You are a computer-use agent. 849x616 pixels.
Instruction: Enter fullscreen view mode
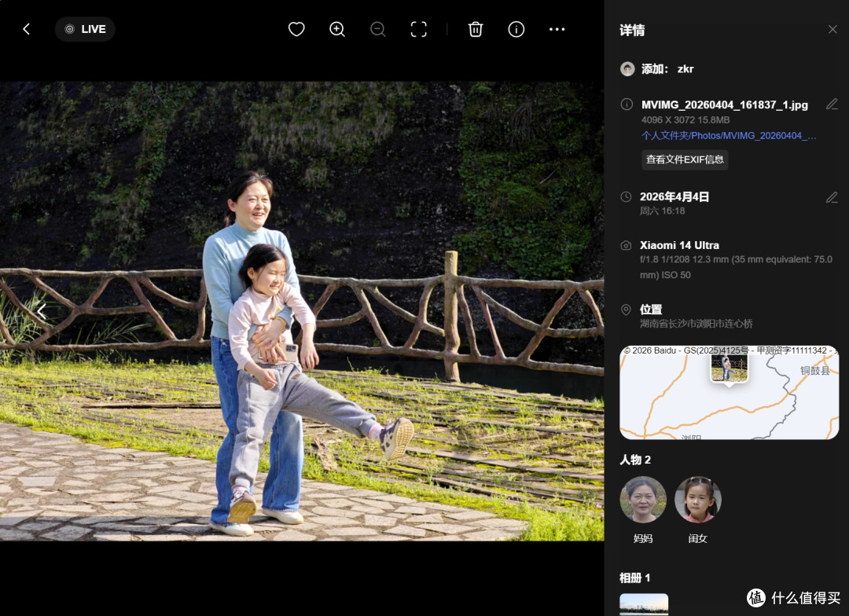[x=418, y=29]
